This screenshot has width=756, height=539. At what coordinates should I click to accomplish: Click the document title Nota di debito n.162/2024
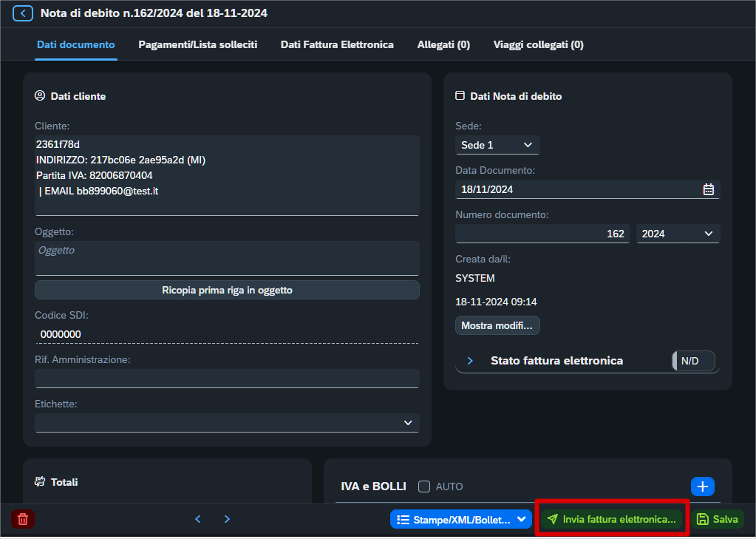[x=154, y=13]
